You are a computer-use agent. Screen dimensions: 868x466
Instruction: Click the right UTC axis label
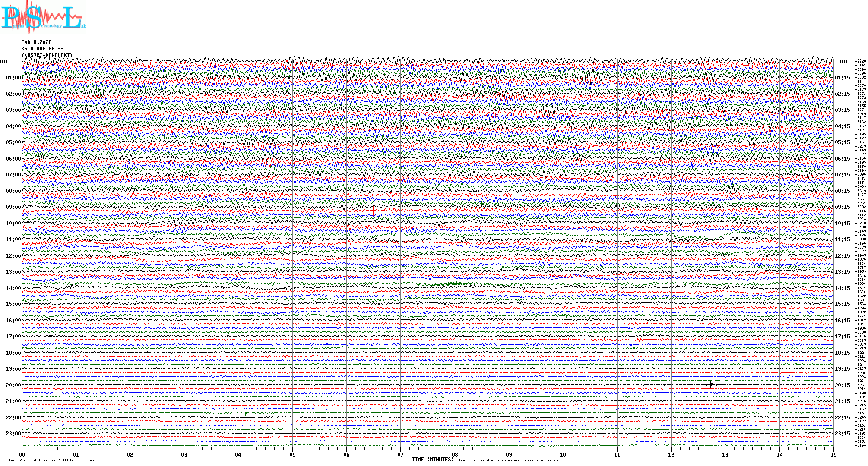click(x=844, y=62)
